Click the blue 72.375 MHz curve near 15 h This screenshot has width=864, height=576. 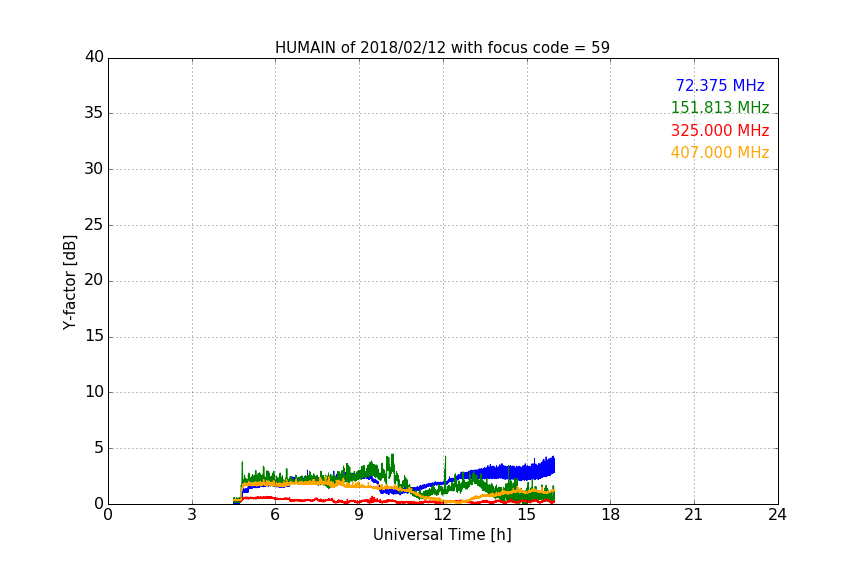point(527,471)
